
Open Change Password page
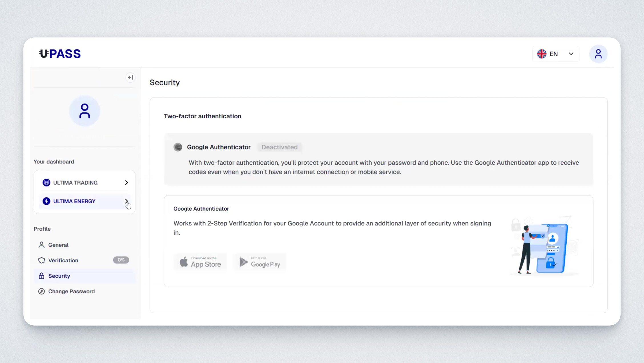tap(71, 291)
